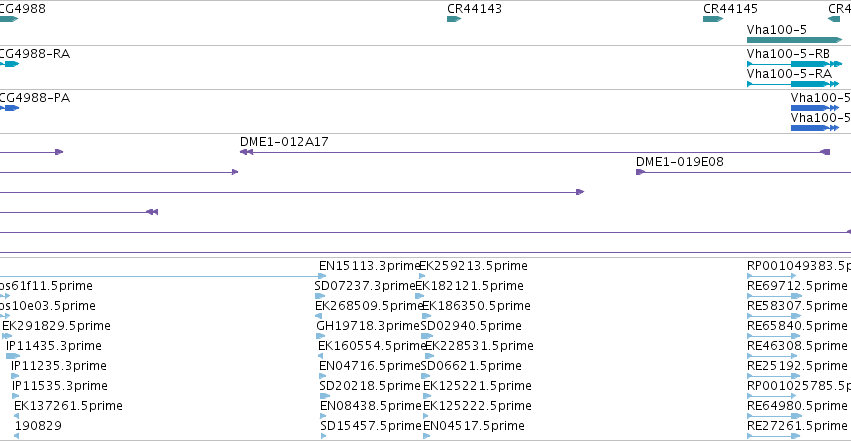This screenshot has height=441, width=851.
Task: Open the CG4988-RA transcript label
Action: pyautogui.click(x=34, y=54)
